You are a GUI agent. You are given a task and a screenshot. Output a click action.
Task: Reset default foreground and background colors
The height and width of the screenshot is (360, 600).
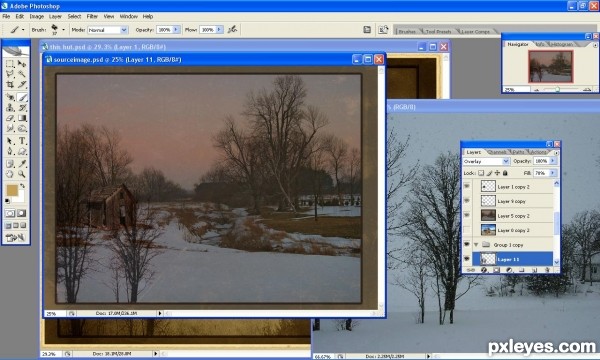7,201
